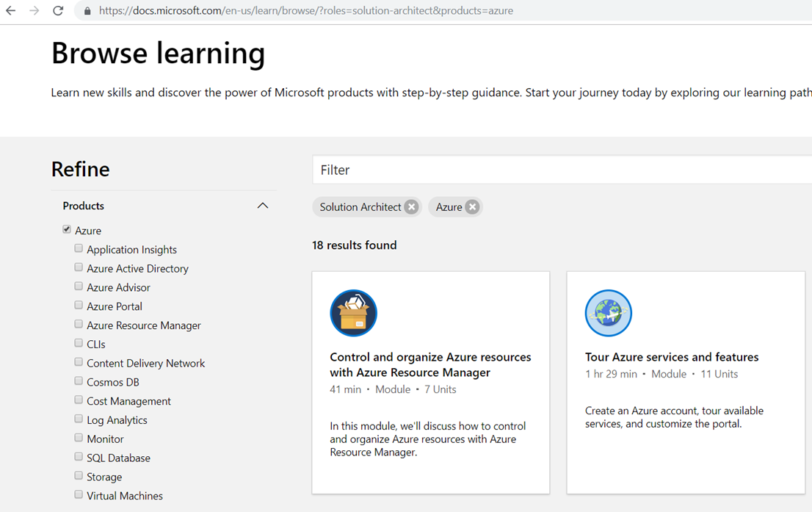Collapse the Products section chevron
Screen dimensions: 812x512
(262, 206)
